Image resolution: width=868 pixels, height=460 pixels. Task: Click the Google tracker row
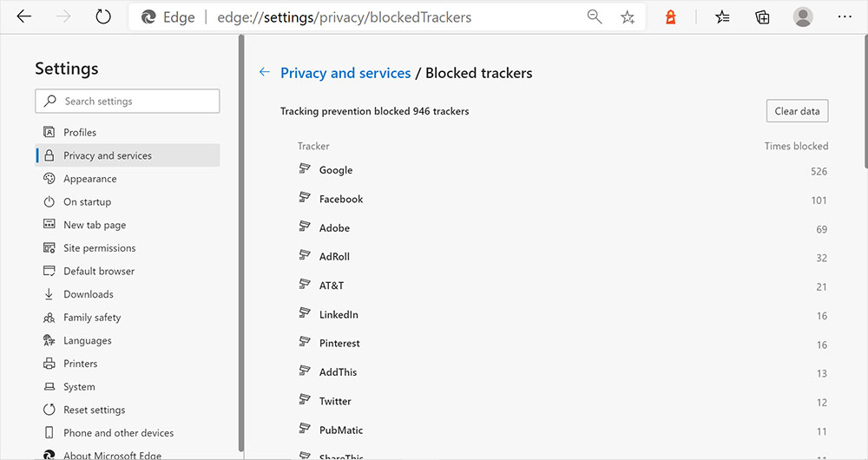[562, 170]
